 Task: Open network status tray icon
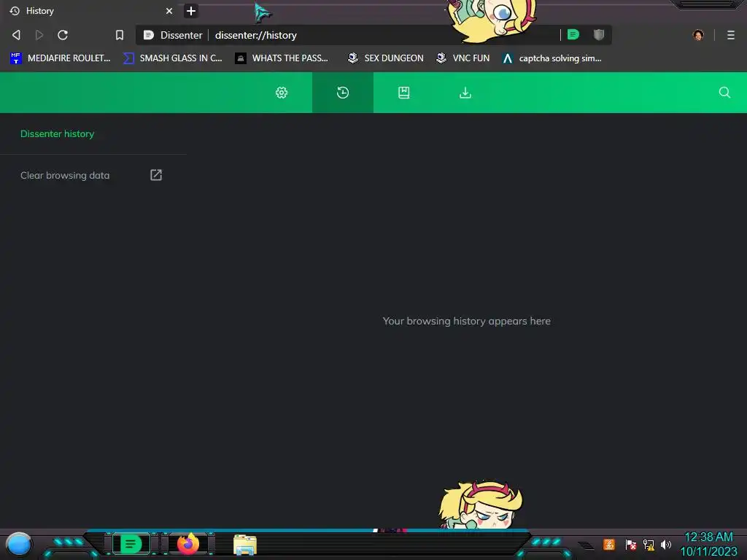[649, 544]
